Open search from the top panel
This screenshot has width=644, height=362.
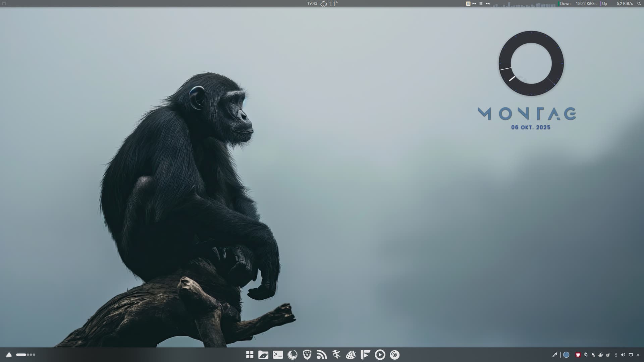639,3
